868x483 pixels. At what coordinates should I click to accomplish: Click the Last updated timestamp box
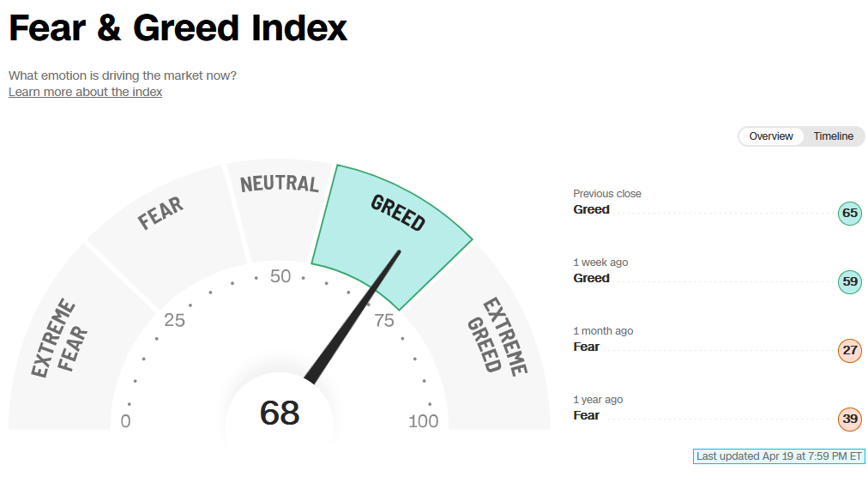tap(779, 456)
